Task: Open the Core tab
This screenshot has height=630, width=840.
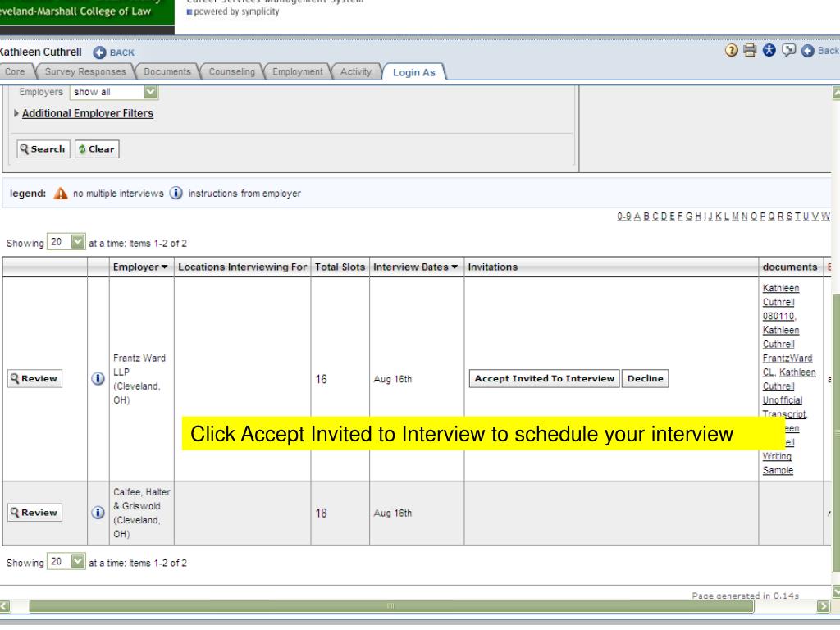Action: click(15, 72)
